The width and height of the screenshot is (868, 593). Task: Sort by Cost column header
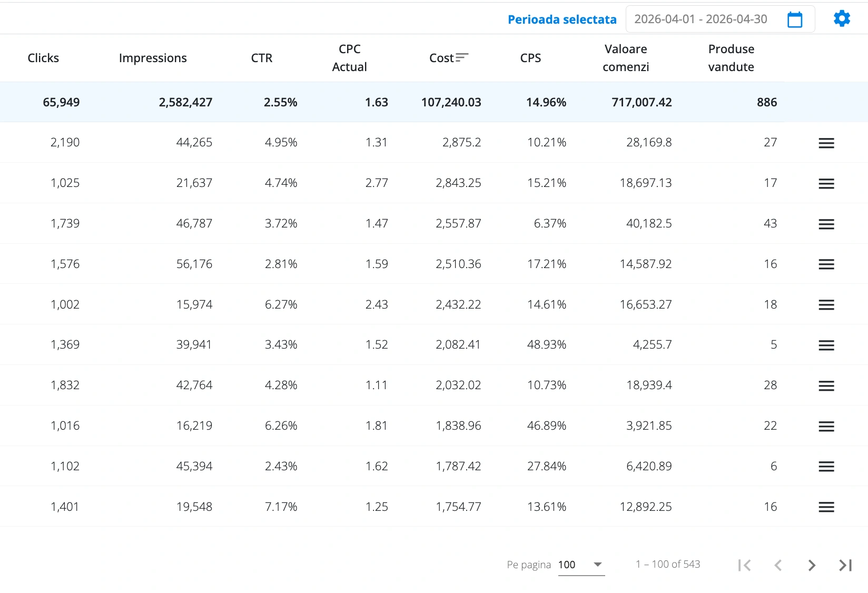click(x=441, y=58)
